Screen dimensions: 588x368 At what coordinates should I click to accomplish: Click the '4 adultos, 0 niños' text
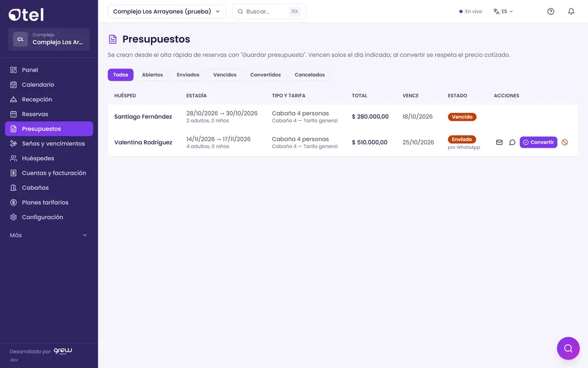tap(207, 147)
